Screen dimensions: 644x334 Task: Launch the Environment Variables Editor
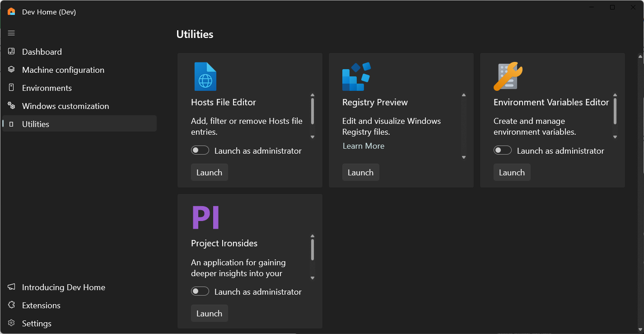(x=512, y=172)
